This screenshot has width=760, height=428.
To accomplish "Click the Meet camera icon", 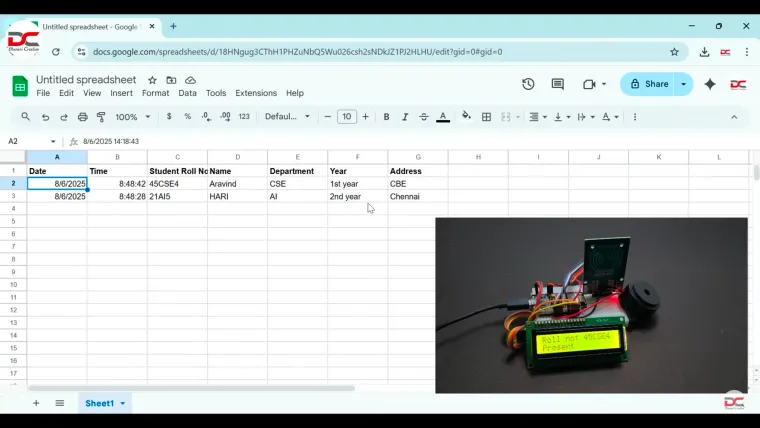I will coord(589,84).
